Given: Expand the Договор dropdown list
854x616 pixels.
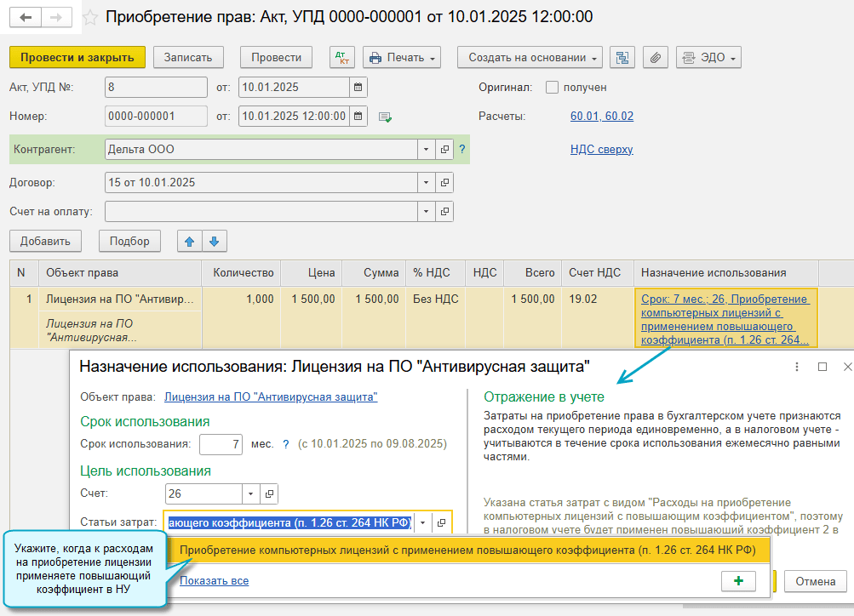Looking at the screenshot, I should pos(426,182).
